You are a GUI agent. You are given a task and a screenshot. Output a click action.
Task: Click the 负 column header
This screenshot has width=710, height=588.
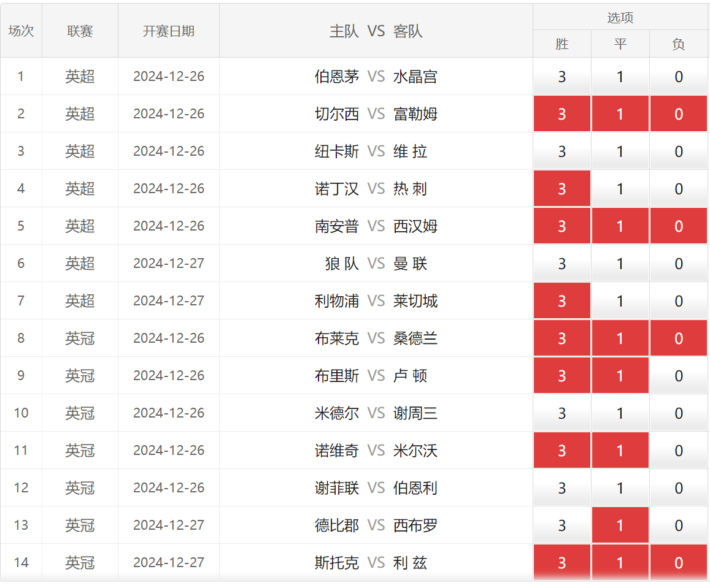(x=679, y=44)
